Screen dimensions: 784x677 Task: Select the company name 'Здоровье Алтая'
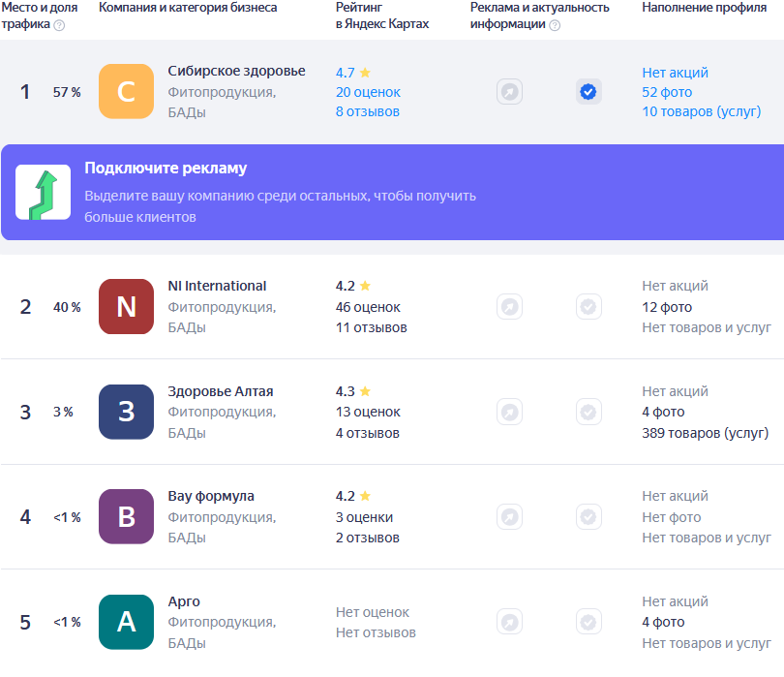pos(221,391)
